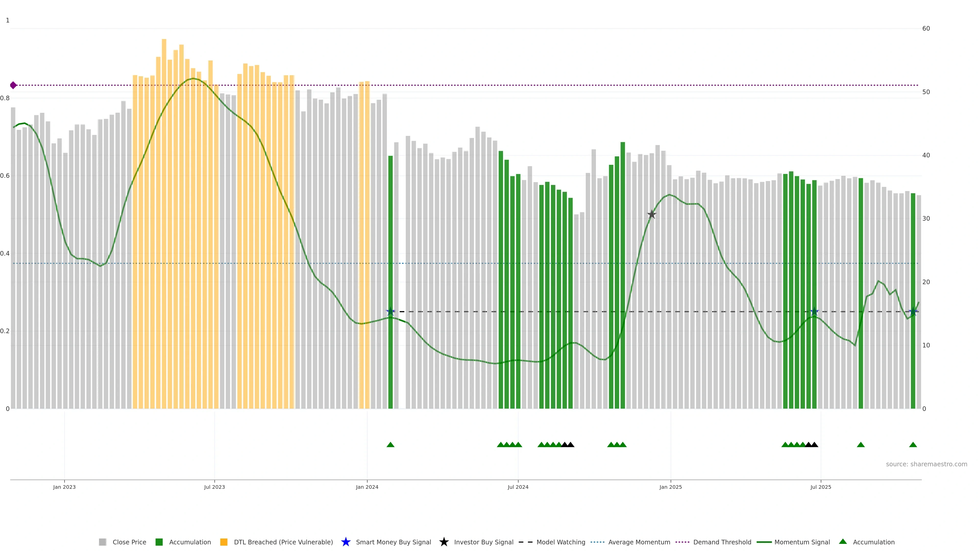Click the Investor Buy Signal star on momentum line
Image resolution: width=980 pixels, height=551 pixels.
[652, 215]
